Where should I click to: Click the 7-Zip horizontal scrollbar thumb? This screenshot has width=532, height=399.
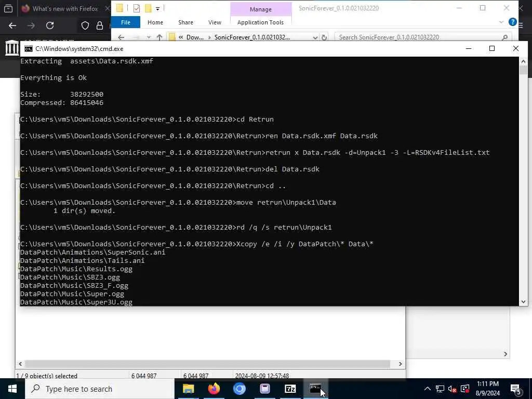(x=207, y=364)
